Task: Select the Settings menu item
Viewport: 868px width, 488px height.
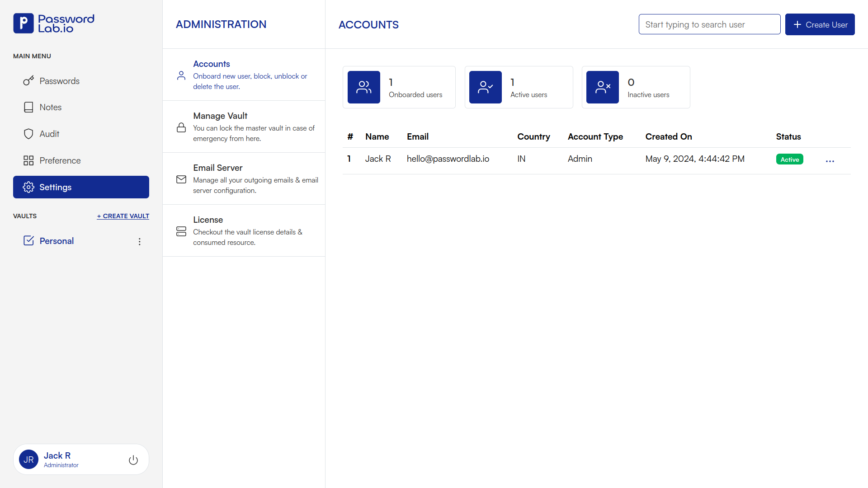Action: click(81, 187)
